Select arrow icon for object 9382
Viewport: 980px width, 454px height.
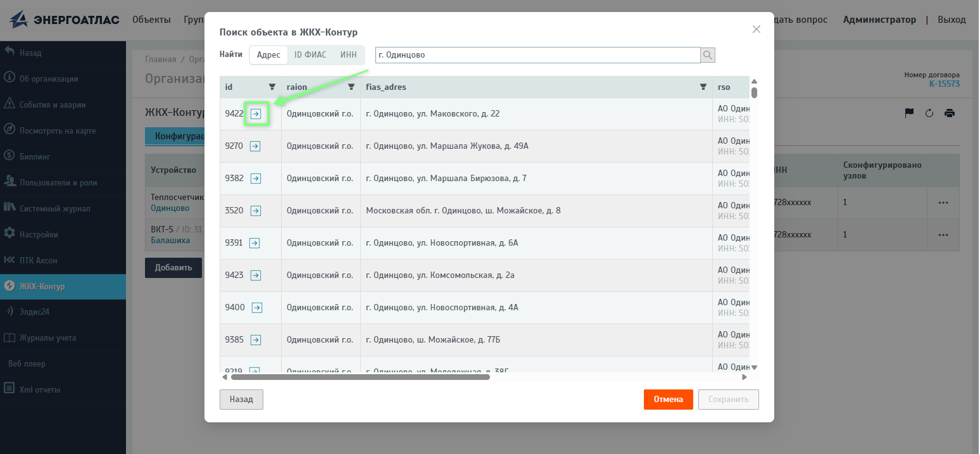click(256, 179)
